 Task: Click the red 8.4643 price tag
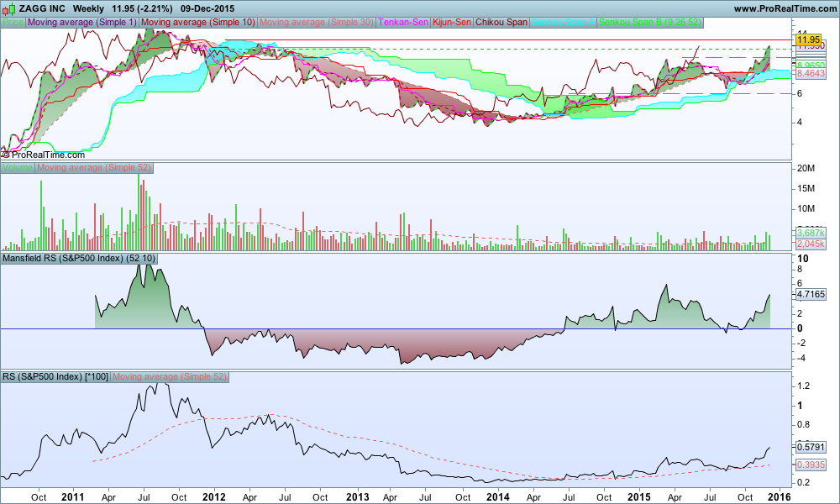[x=811, y=73]
